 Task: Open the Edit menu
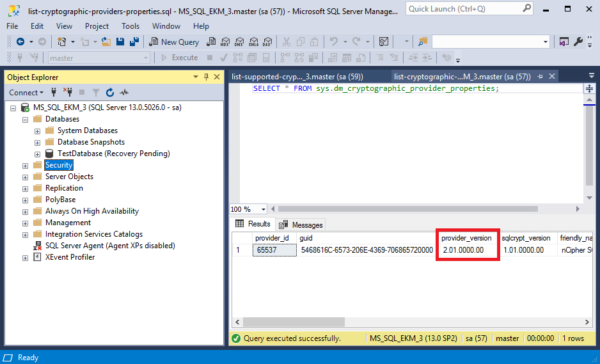click(37, 26)
